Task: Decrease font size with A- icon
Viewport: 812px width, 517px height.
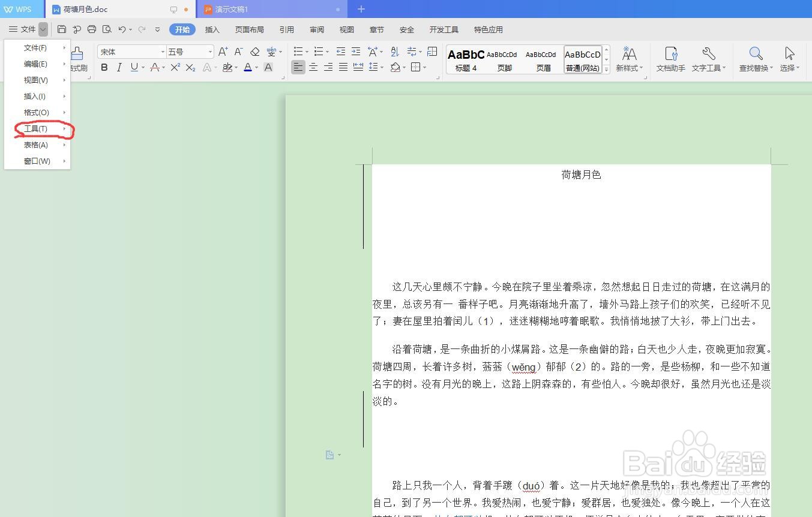Action: 238,52
